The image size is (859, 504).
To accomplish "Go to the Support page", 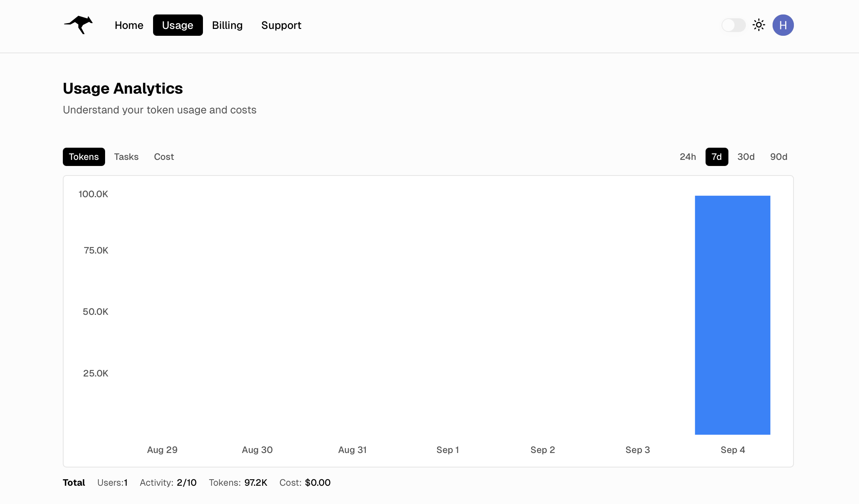I will pos(281,25).
